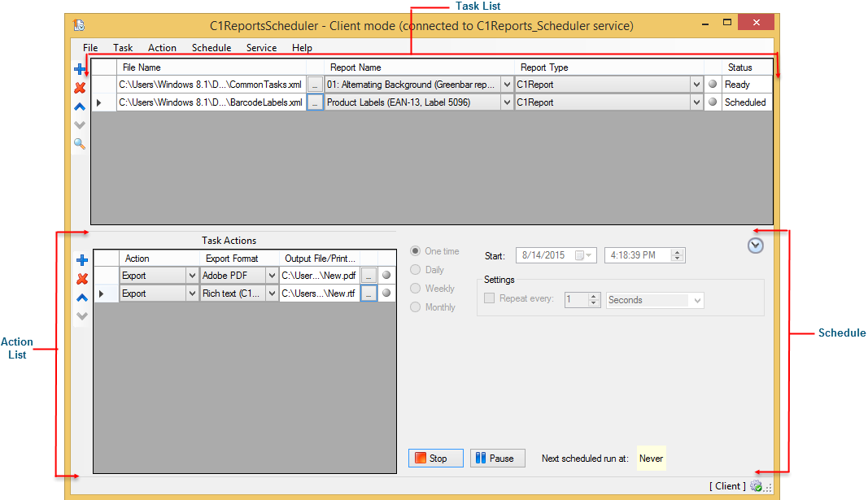This screenshot has width=868, height=500.
Task: Delete selected task with the task list red X icon
Action: tap(80, 88)
